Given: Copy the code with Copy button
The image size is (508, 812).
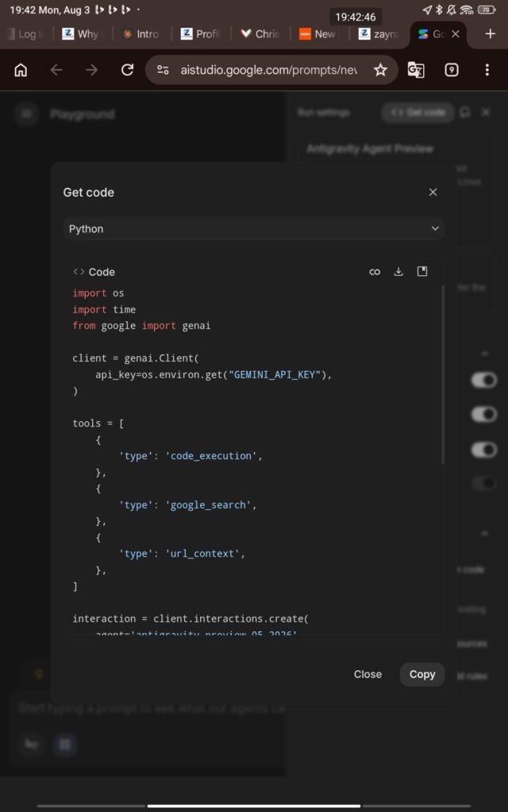Looking at the screenshot, I should click(422, 674).
